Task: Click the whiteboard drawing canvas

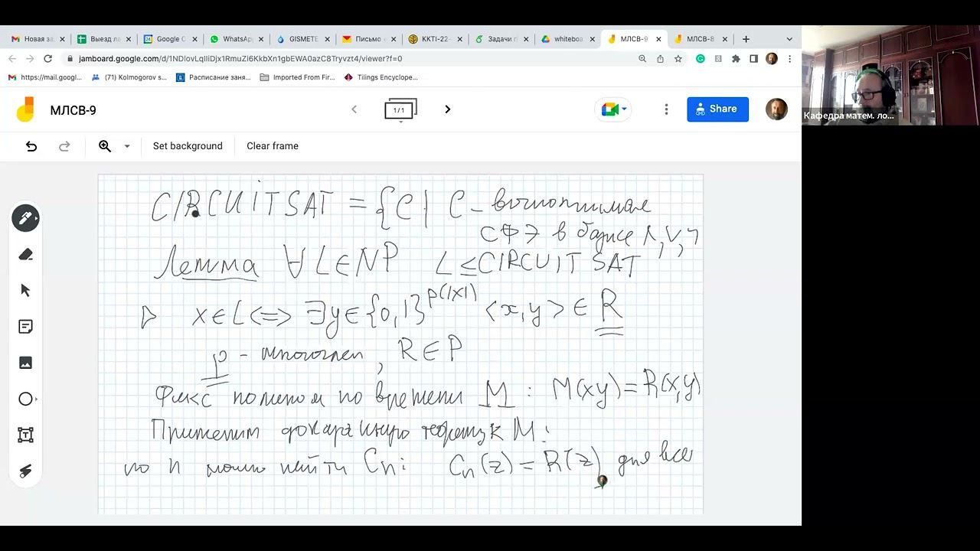Action: pos(400,344)
